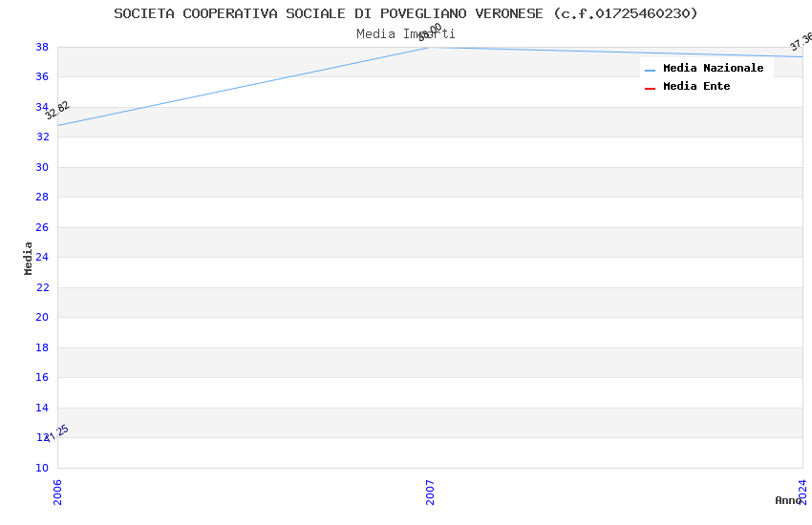The height and width of the screenshot is (525, 812).
Task: Click the Media y-axis title
Action: pyautogui.click(x=28, y=258)
